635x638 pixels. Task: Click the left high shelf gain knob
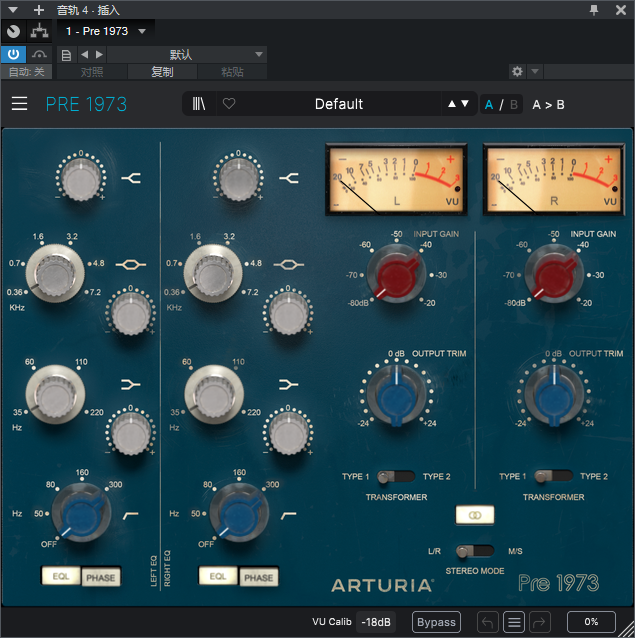(81, 179)
